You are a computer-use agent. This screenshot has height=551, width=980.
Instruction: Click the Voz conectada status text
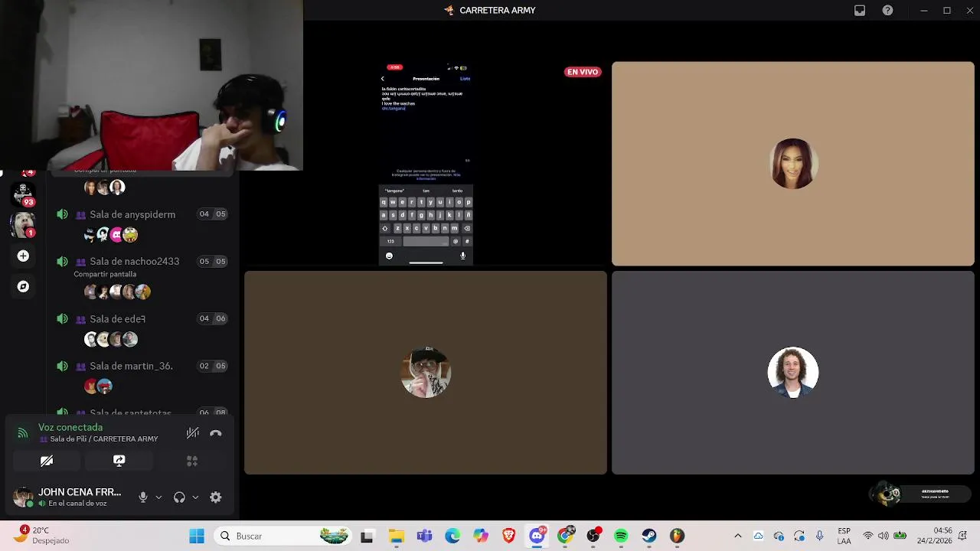coord(70,427)
